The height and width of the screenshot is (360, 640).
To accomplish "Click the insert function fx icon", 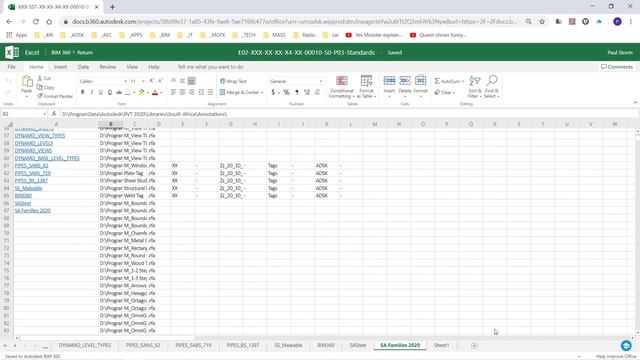I will click(54, 114).
